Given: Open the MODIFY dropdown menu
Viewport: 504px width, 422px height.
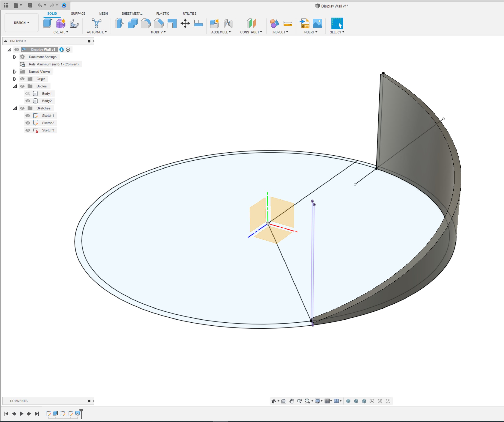Looking at the screenshot, I should tap(159, 32).
